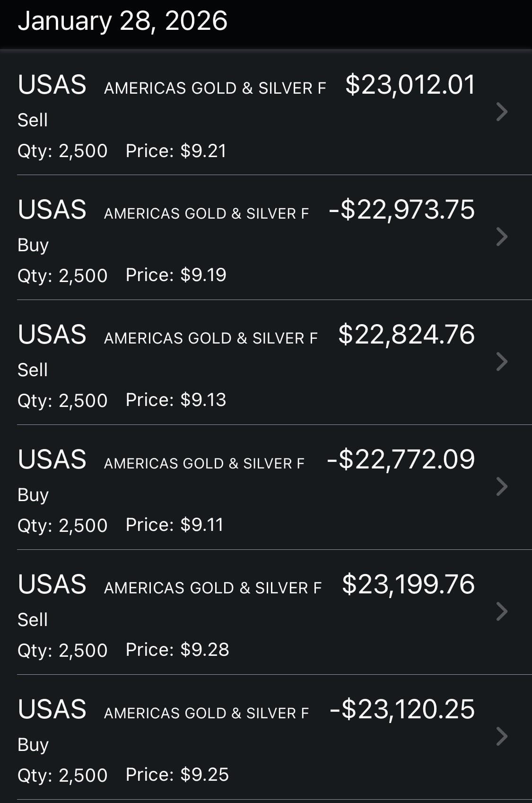Click USAS ticker on the $9.25 purchase

[52, 709]
